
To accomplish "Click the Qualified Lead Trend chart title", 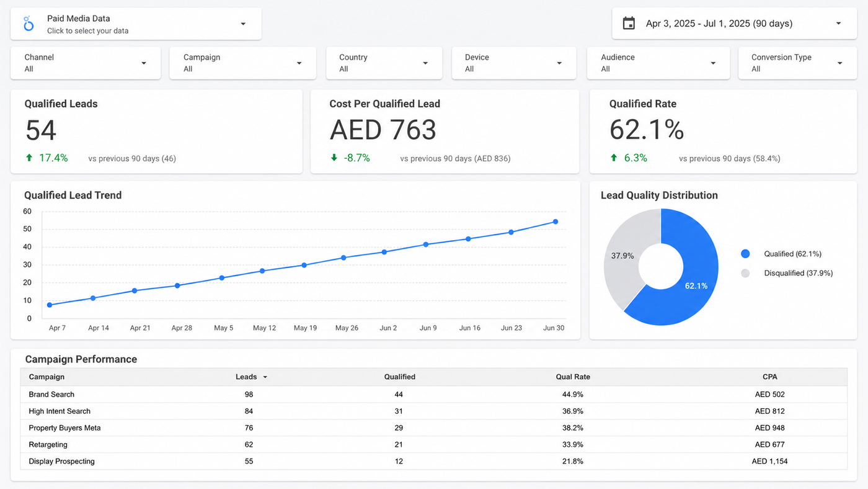I will pyautogui.click(x=73, y=195).
